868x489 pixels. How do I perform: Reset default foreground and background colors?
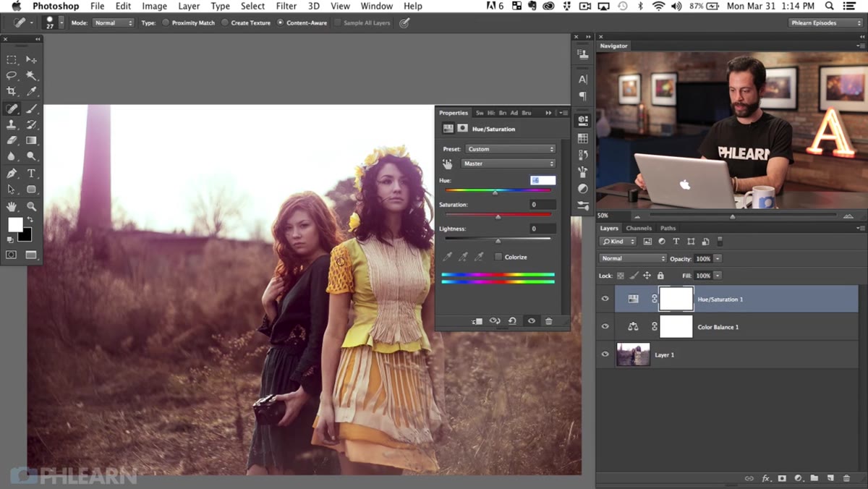(x=10, y=239)
